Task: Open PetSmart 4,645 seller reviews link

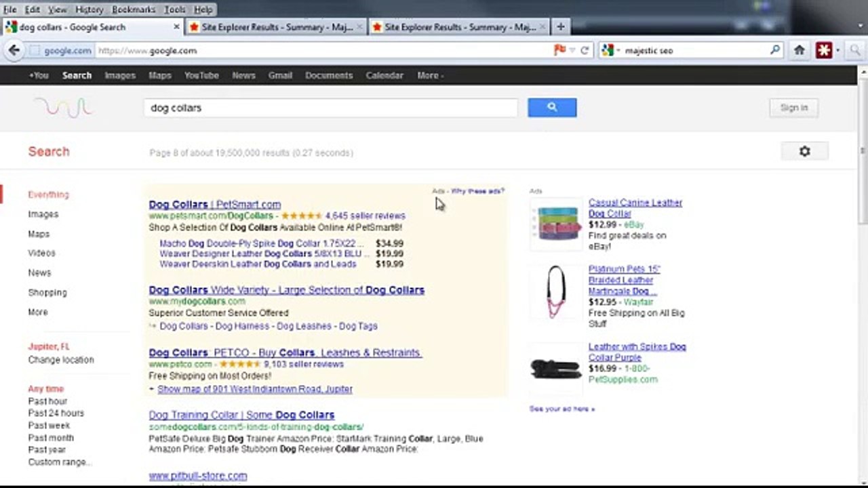Action: tap(365, 216)
